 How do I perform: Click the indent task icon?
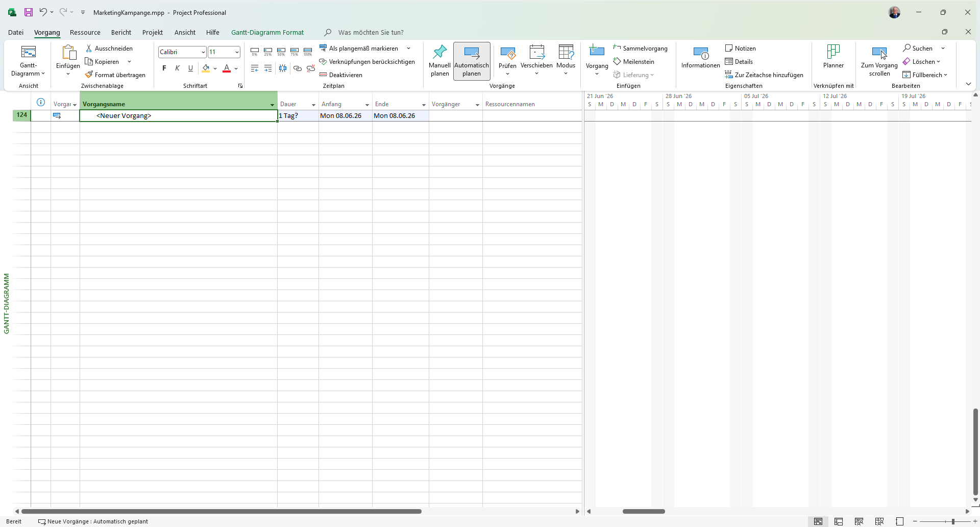coord(268,68)
